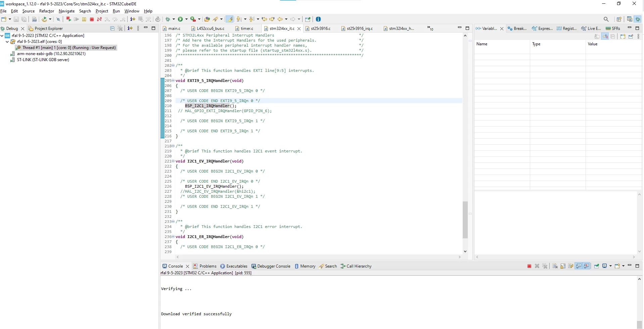This screenshot has width=644, height=329.
Task: Click the New file icon in toolbar
Action: pyautogui.click(x=4, y=19)
